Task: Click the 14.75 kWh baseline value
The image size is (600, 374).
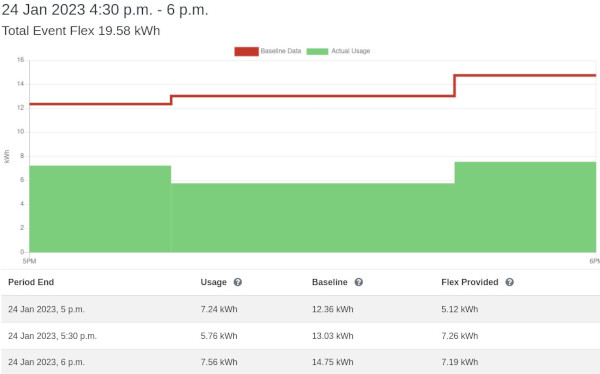Action: (333, 362)
